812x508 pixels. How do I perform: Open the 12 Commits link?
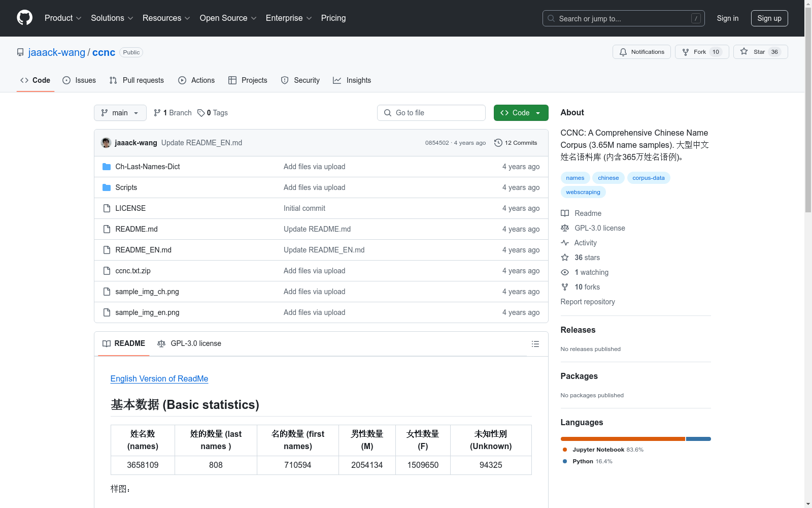pos(516,143)
